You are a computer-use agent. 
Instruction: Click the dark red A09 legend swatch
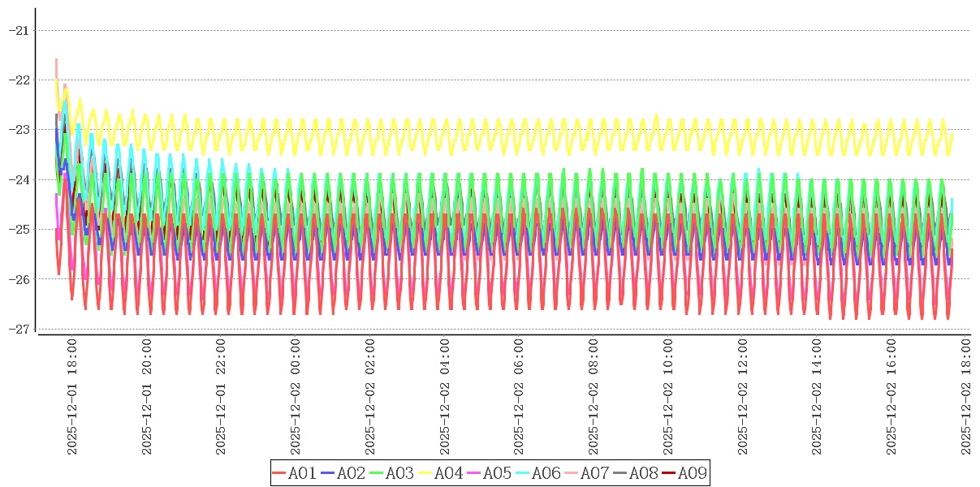(x=668, y=473)
